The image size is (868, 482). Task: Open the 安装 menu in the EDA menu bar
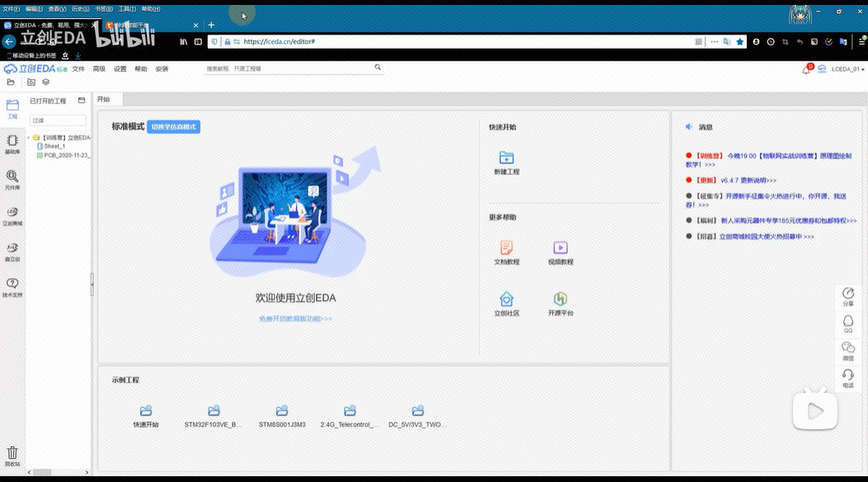tap(162, 69)
